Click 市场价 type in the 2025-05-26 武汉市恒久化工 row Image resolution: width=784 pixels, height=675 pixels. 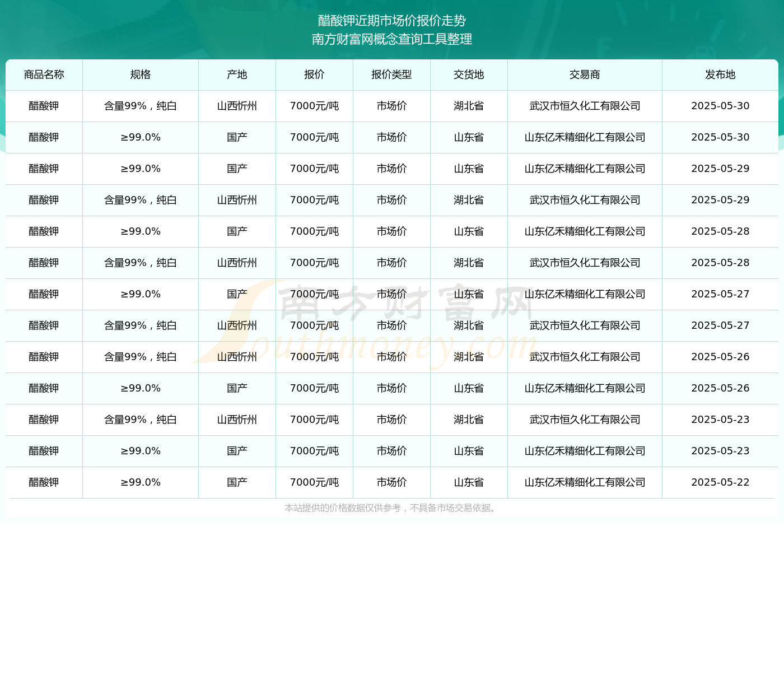(x=392, y=357)
